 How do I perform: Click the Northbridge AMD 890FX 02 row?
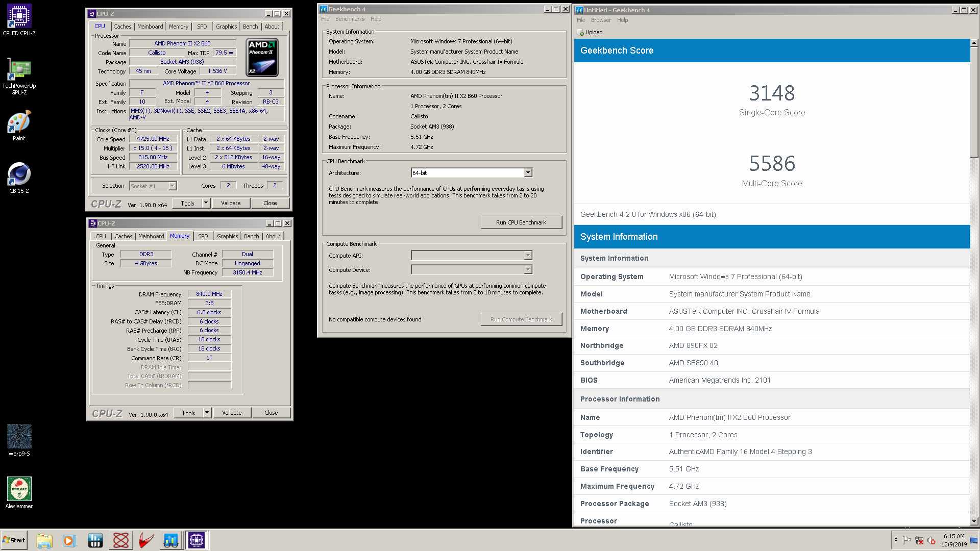tap(772, 345)
